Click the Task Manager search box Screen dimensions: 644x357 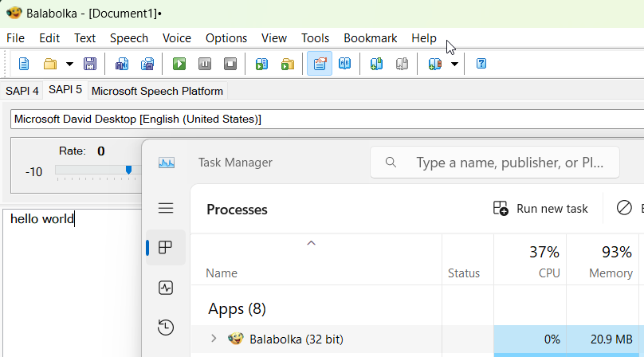[494, 163]
